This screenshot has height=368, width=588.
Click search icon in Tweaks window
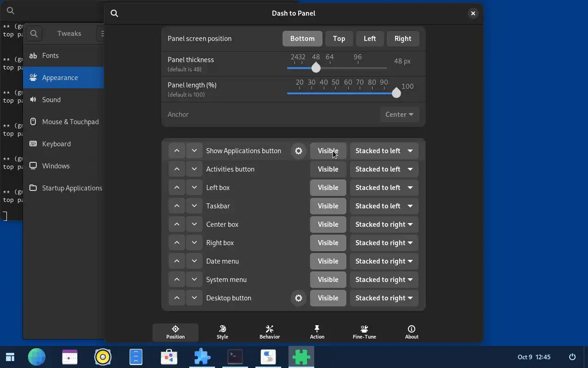tap(34, 34)
